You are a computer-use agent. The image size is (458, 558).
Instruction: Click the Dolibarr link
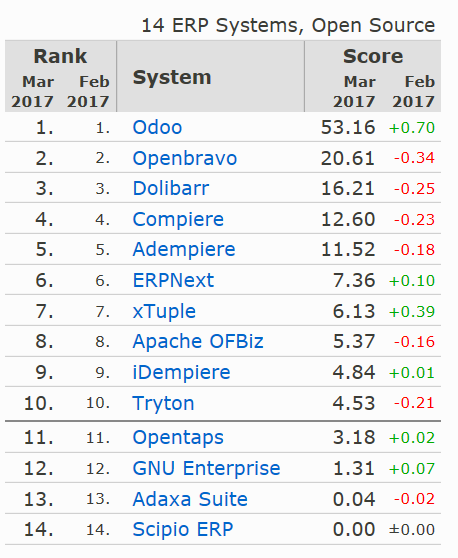pyautogui.click(x=171, y=188)
